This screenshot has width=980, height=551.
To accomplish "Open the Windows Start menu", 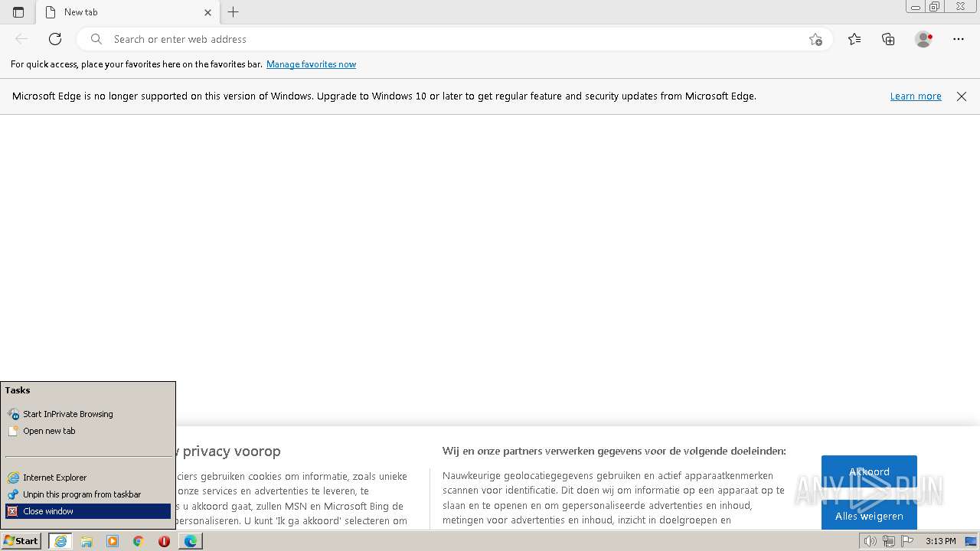I will click(21, 541).
